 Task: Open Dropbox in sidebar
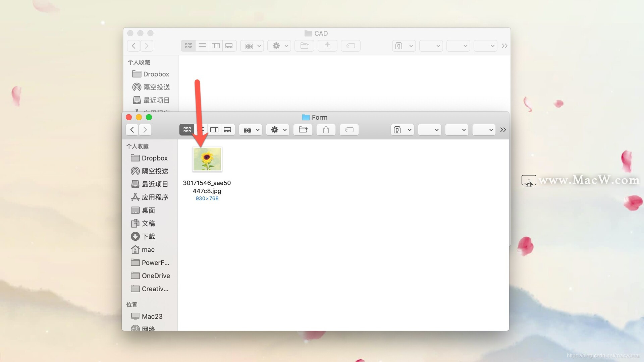click(x=154, y=158)
